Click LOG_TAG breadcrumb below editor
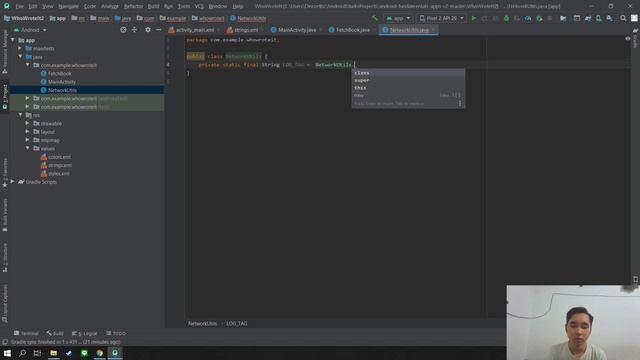Image resolution: width=640 pixels, height=360 pixels. coord(237,324)
